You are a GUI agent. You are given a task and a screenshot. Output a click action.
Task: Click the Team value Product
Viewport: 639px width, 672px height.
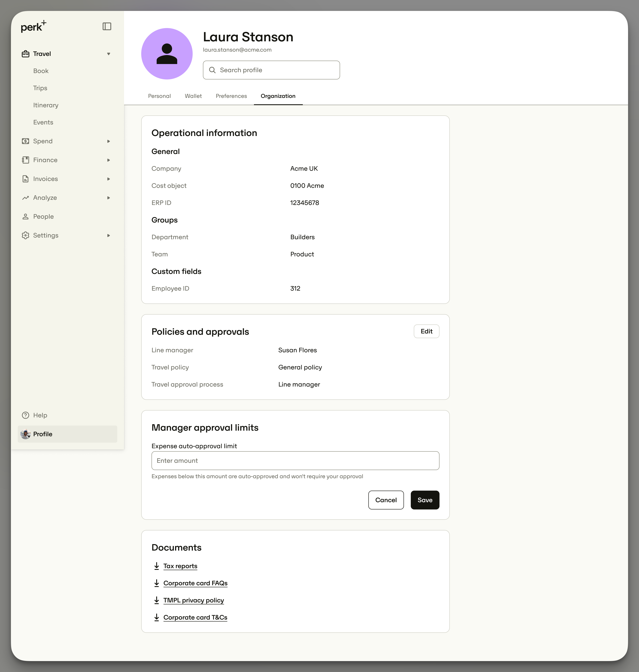302,254
